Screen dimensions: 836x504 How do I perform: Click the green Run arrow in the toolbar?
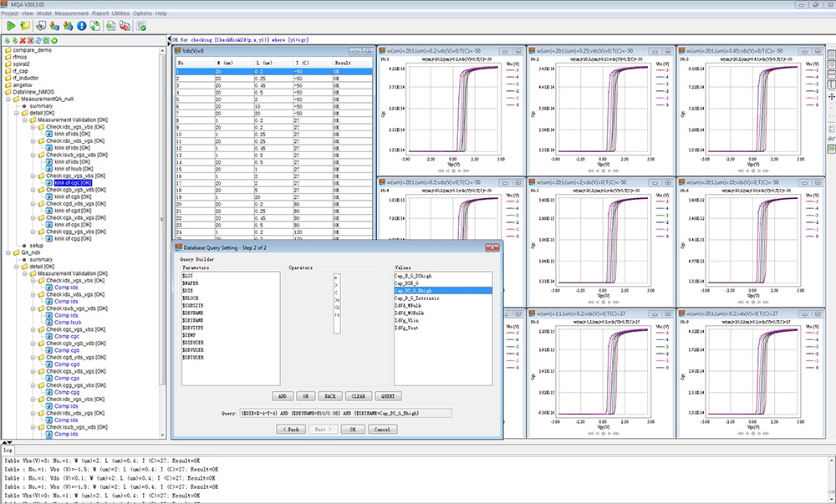[x=10, y=26]
